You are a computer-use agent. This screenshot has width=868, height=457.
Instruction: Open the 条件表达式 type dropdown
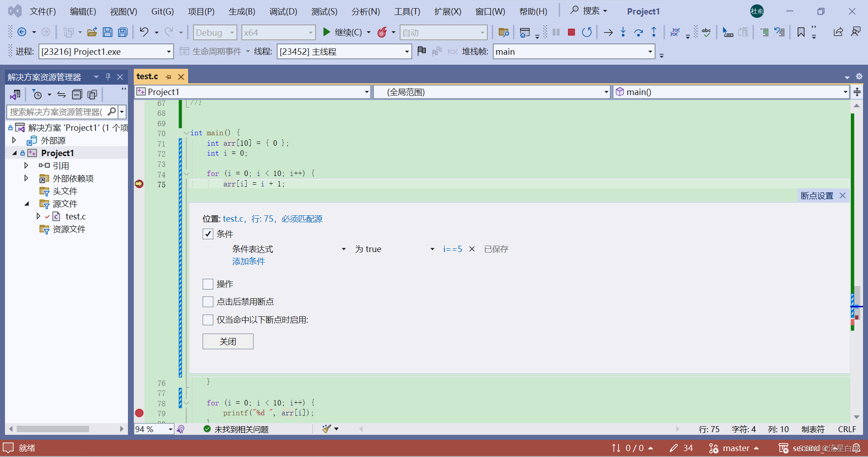(x=344, y=249)
